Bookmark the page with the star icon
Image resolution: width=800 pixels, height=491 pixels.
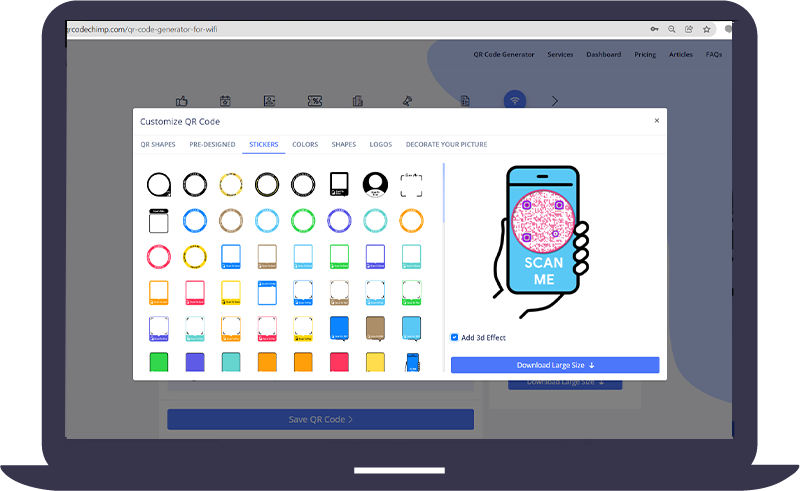[x=707, y=29]
